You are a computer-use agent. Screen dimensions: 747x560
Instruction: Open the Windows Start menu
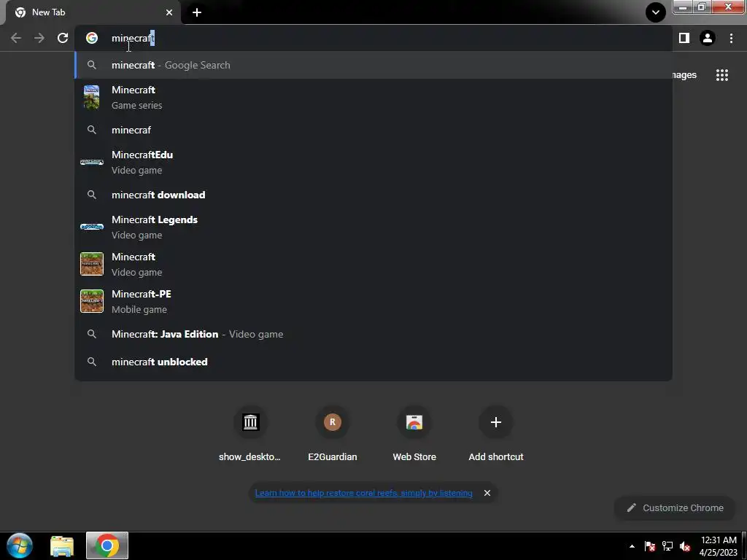pyautogui.click(x=20, y=545)
